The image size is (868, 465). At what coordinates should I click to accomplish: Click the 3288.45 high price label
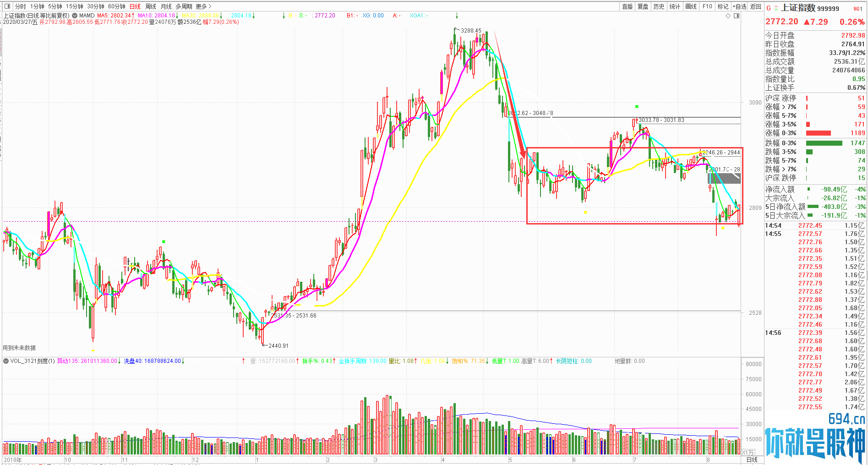(471, 31)
